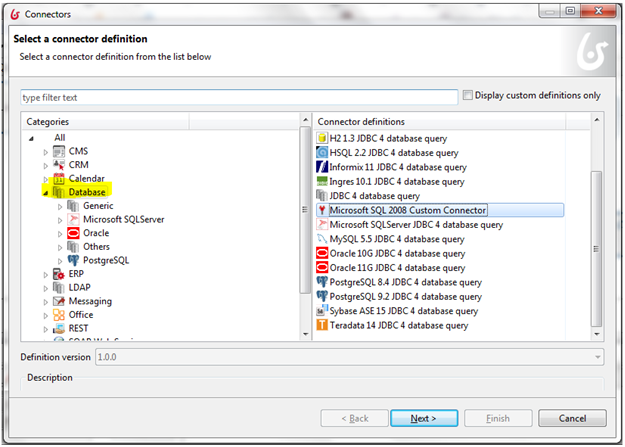The width and height of the screenshot is (625, 447).
Task: Click the Generic database folder icon
Action: tap(73, 206)
